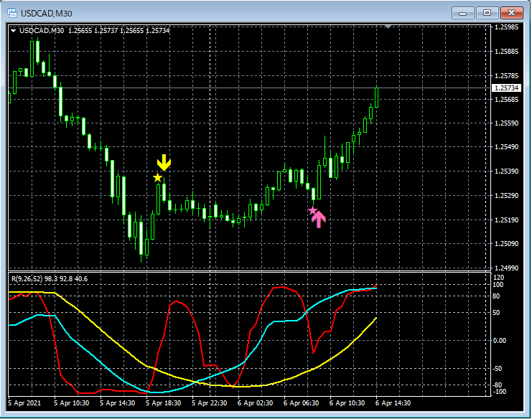This screenshot has height=419, width=532.
Task: Click the 1.24990 price scale label
Action: click(507, 268)
